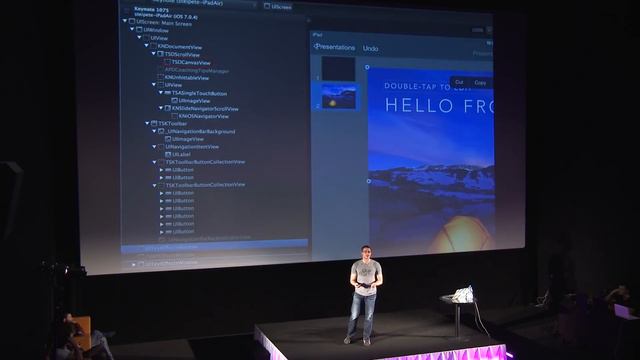Collapse the KNDocumentView disclosure triangle
This screenshot has width=640, height=360.
tap(147, 46)
